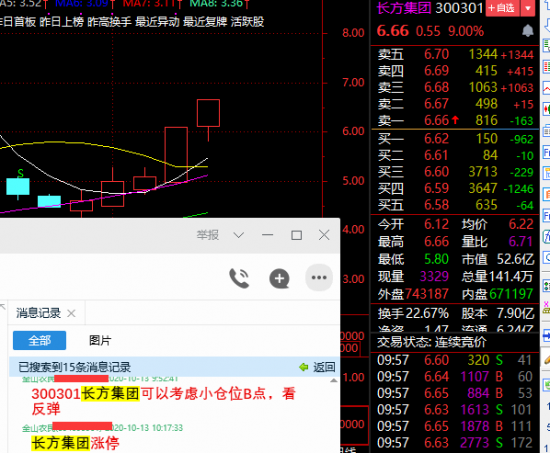Image resolution: width=550 pixels, height=453 pixels.
Task: Click the stock name 长方集团 300301
Action: point(430,8)
